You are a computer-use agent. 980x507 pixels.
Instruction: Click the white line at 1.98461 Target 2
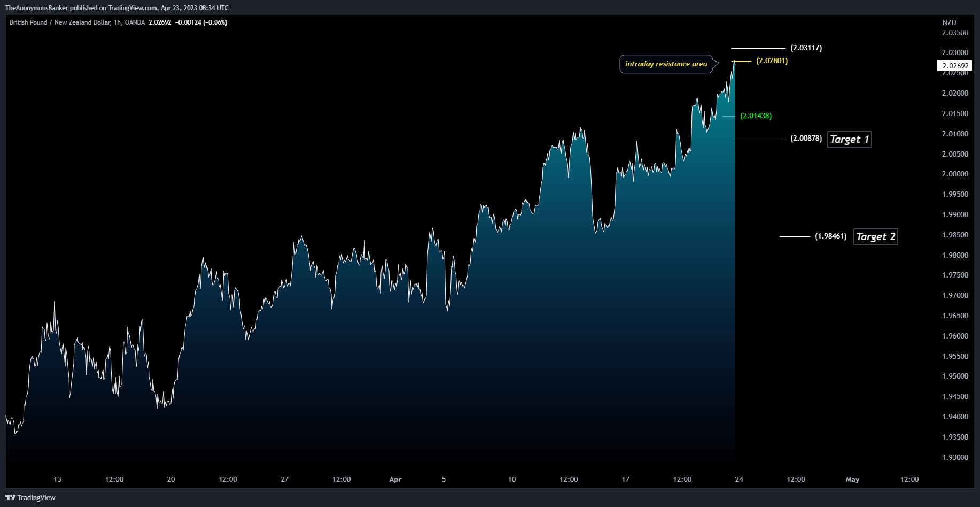tap(795, 236)
